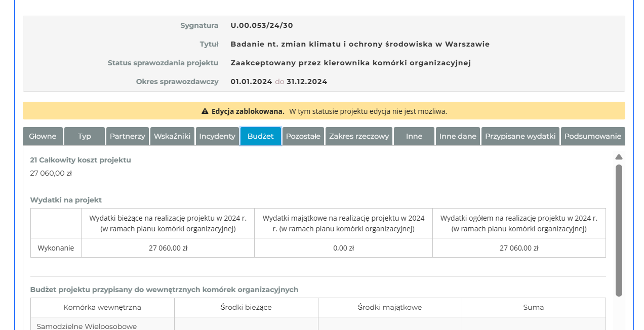This screenshot has width=644, height=330.
Task: Open the Główne tab
Action: tap(43, 136)
